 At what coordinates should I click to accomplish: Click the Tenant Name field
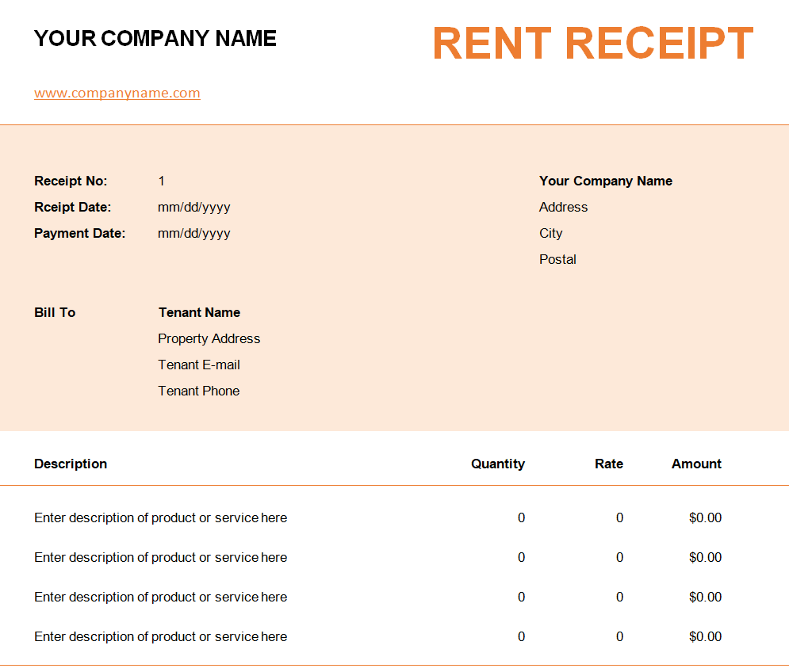199,313
